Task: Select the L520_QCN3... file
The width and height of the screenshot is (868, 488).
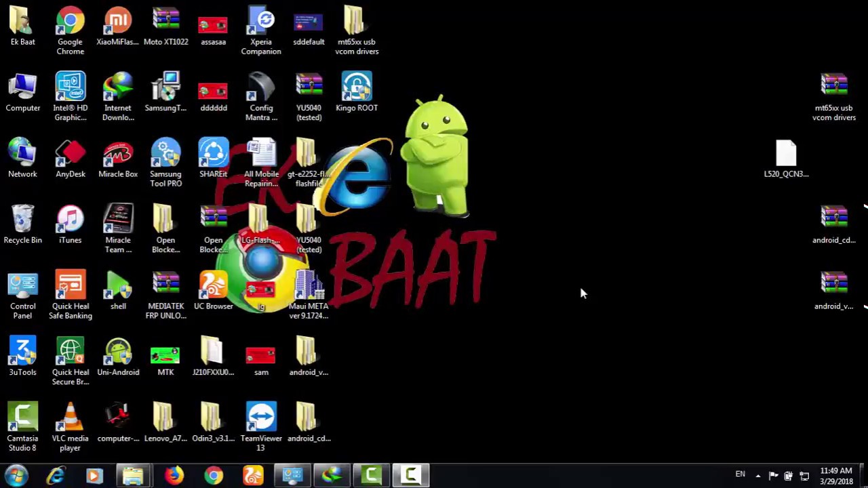Action: [x=786, y=159]
